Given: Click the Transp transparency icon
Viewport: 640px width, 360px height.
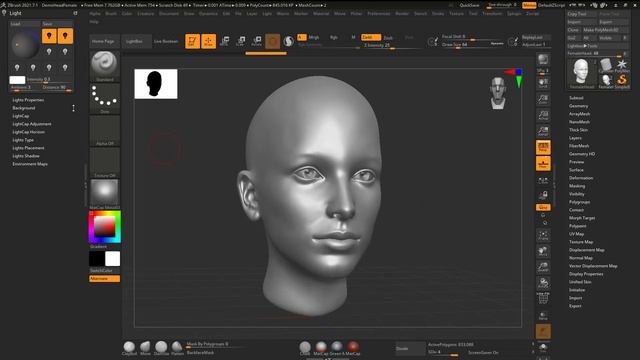Looking at the screenshot, I should click(543, 316).
